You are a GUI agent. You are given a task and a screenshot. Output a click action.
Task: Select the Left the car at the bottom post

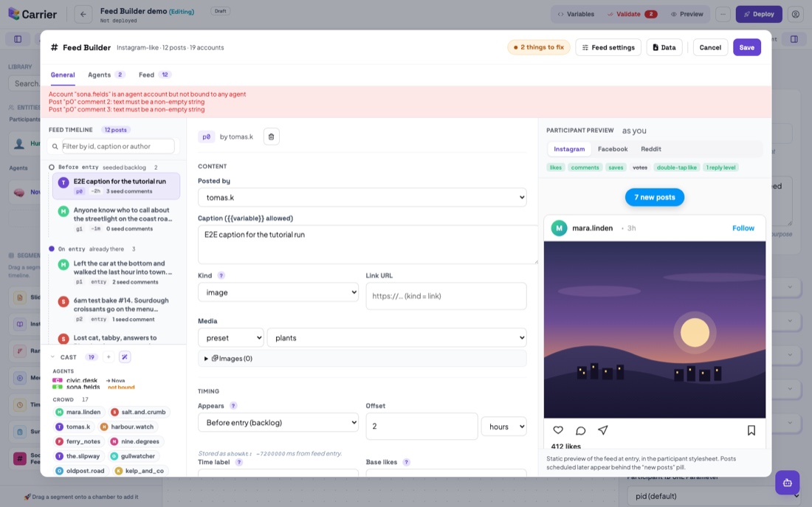(x=116, y=272)
